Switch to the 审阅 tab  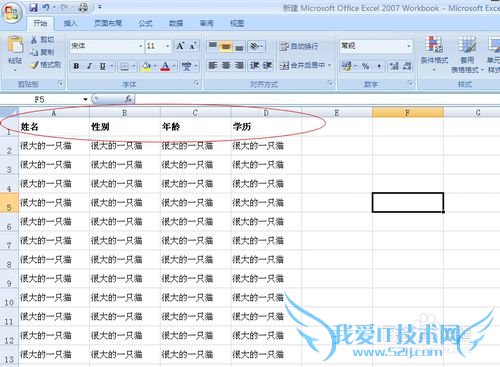[207, 23]
